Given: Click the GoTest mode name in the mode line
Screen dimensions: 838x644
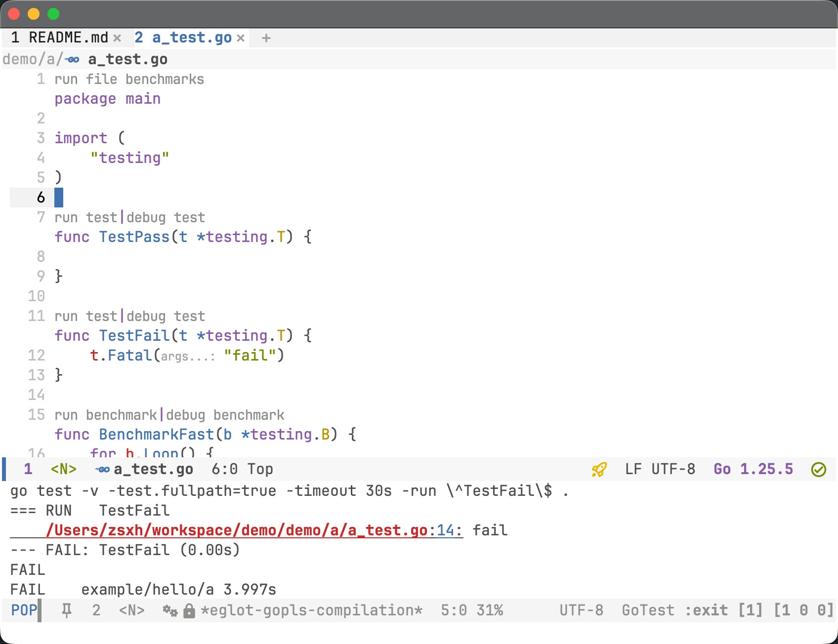Looking at the screenshot, I should pyautogui.click(x=648, y=610).
